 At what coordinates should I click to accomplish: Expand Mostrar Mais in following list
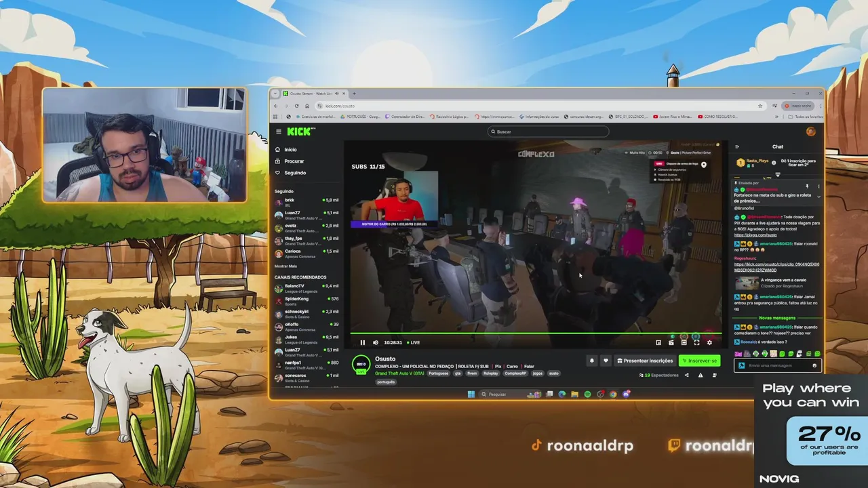(x=285, y=266)
